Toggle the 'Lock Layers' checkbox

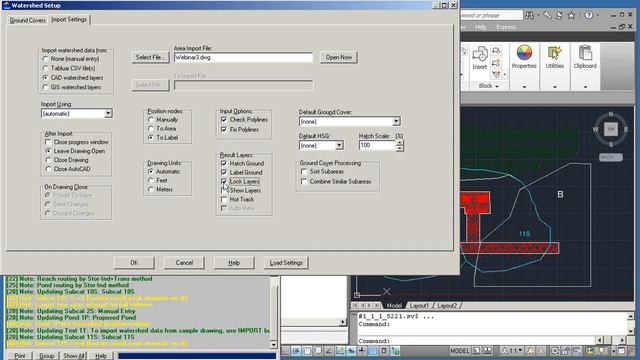point(224,181)
